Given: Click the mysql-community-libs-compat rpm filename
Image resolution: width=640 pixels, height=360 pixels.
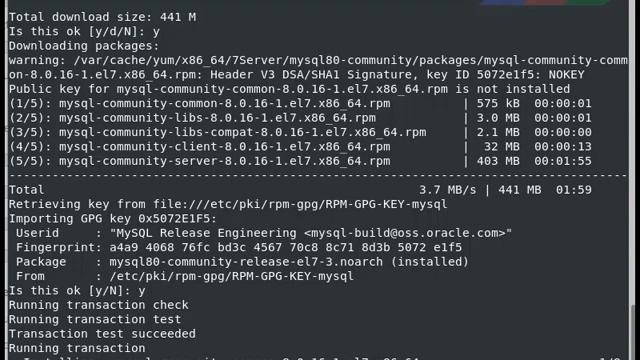Looking at the screenshot, I should click(x=242, y=132).
